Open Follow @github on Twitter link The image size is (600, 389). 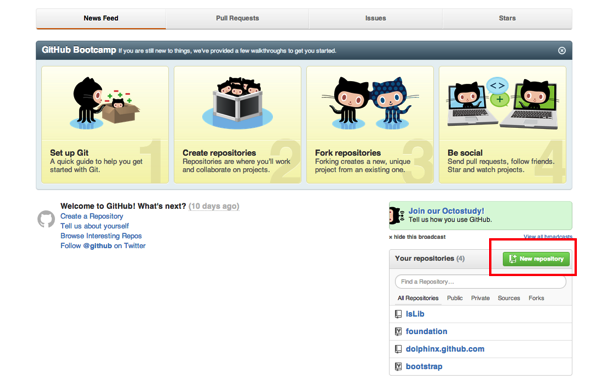point(103,246)
